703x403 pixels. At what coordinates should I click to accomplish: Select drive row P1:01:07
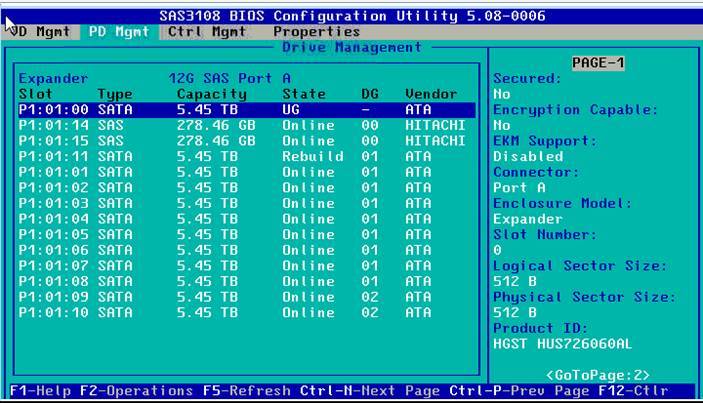(x=247, y=266)
